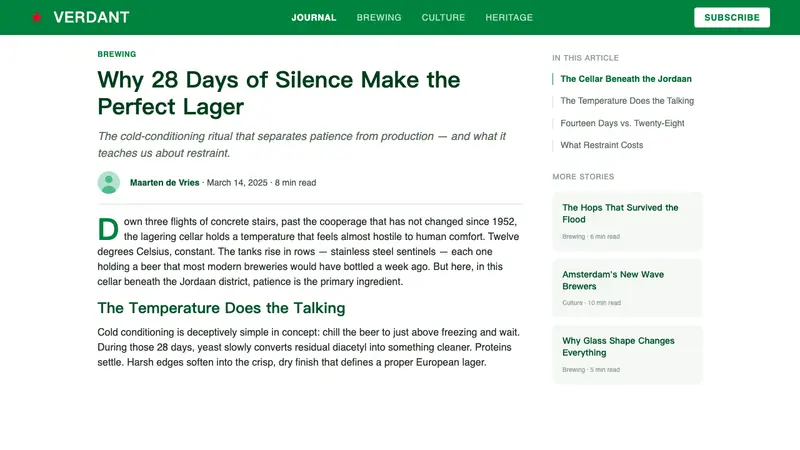Open the Heritage nav item
This screenshot has height=450, width=800.
coord(509,17)
